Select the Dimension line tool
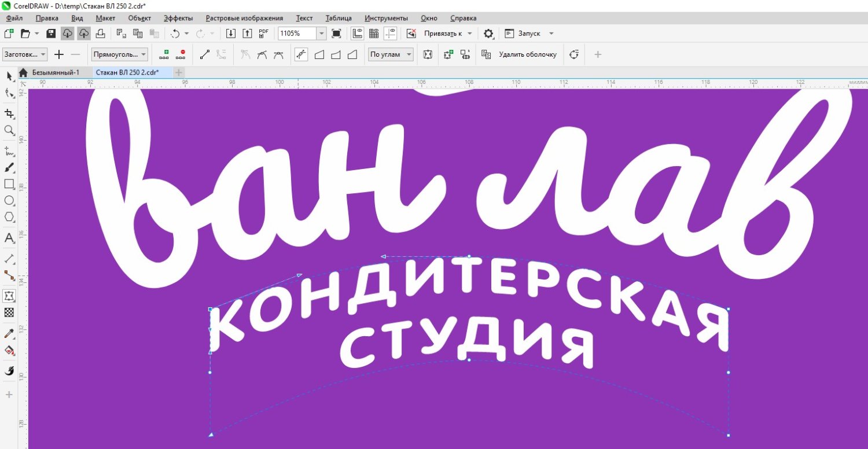868x449 pixels. (x=9, y=259)
